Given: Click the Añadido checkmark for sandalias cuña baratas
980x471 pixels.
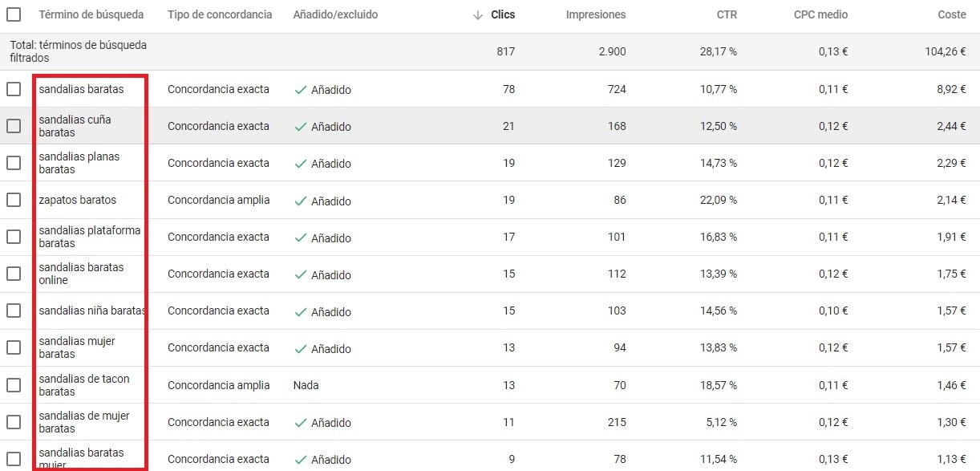Looking at the screenshot, I should tap(302, 126).
